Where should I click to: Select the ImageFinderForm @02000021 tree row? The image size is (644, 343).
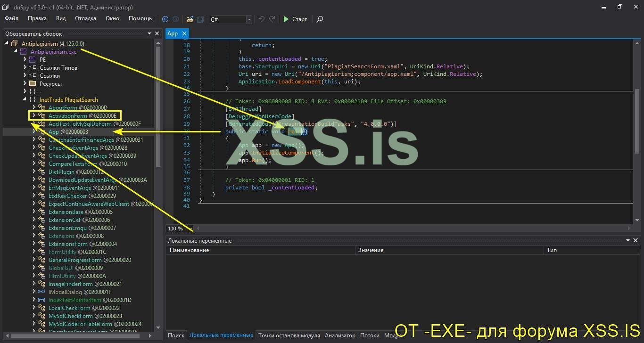[x=79, y=284]
